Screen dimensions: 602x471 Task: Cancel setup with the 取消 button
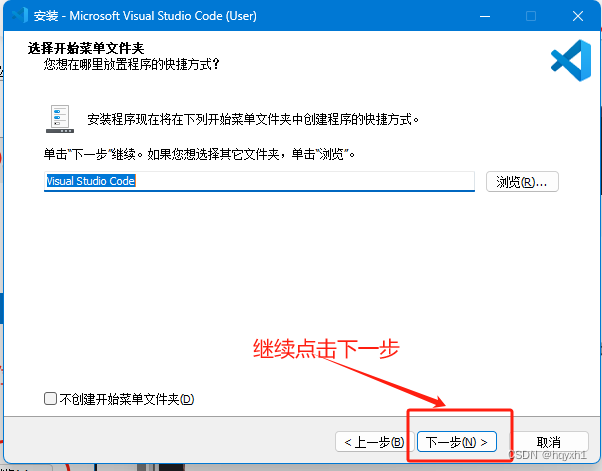[549, 442]
